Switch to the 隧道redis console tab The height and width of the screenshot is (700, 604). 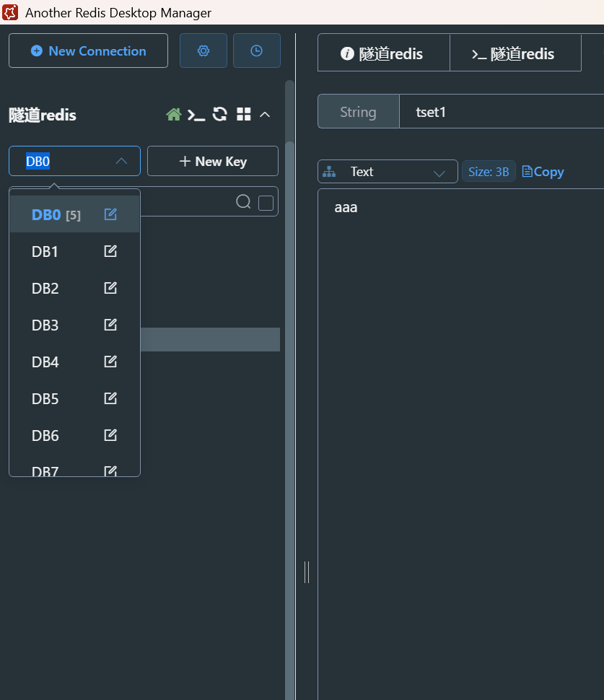(516, 53)
